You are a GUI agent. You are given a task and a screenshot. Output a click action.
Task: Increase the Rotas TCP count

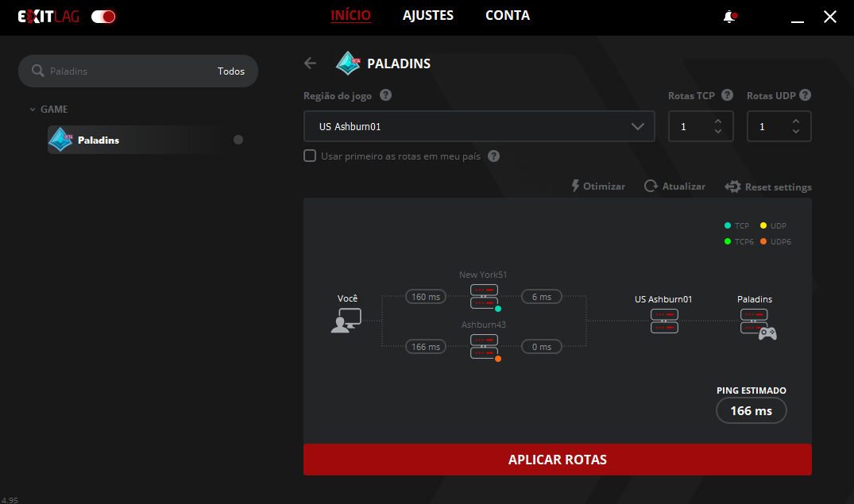coord(718,121)
